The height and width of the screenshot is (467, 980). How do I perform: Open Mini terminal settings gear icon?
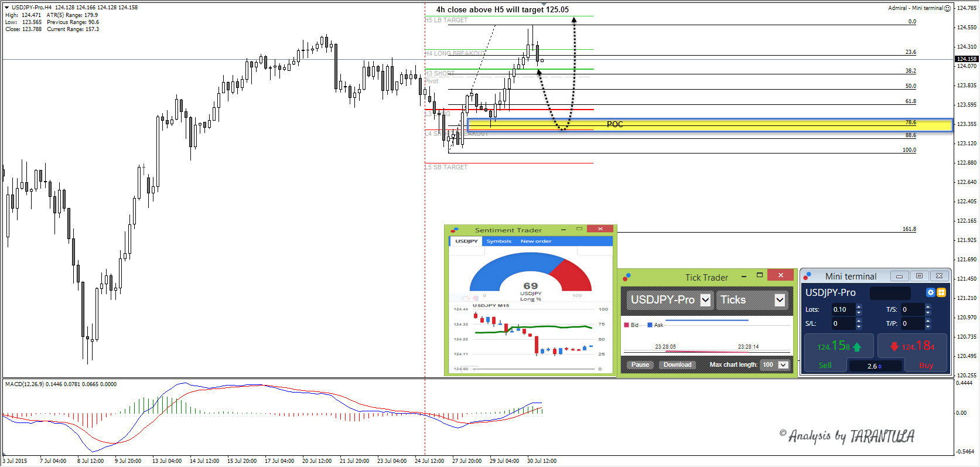[930, 292]
